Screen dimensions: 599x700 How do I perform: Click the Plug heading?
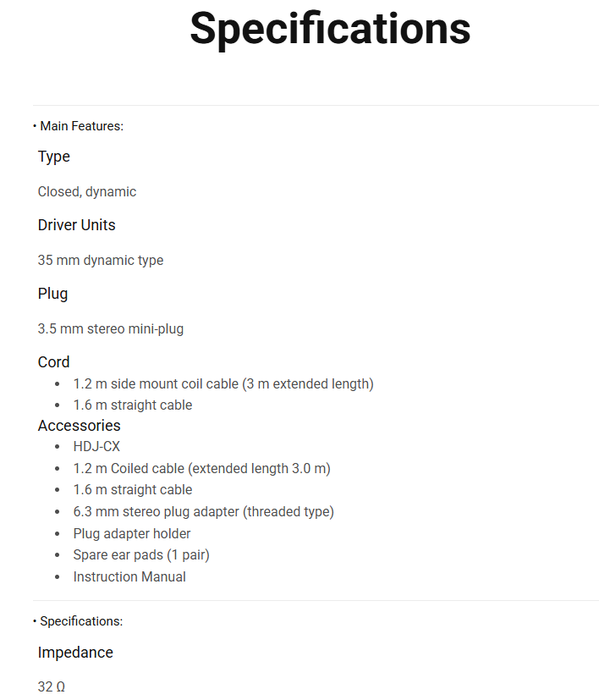coord(53,294)
